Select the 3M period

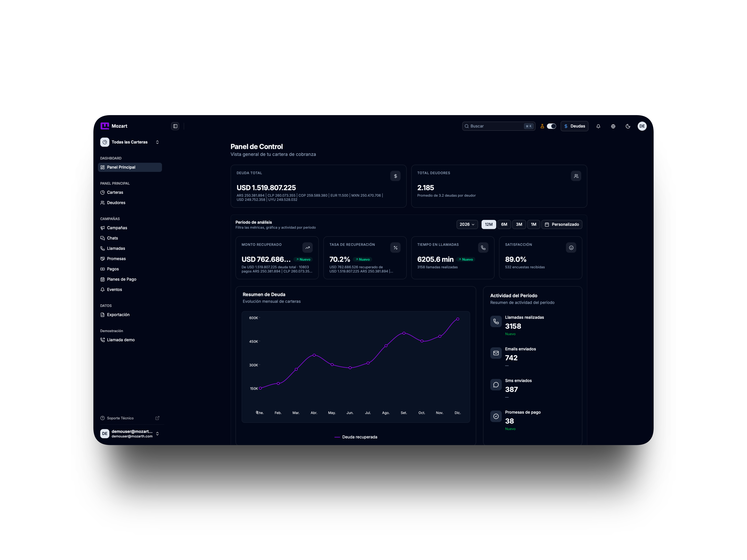pyautogui.click(x=519, y=225)
